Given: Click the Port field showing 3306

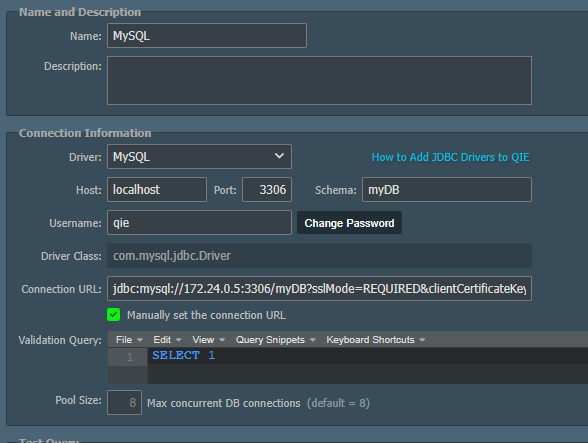Looking at the screenshot, I should click(267, 189).
